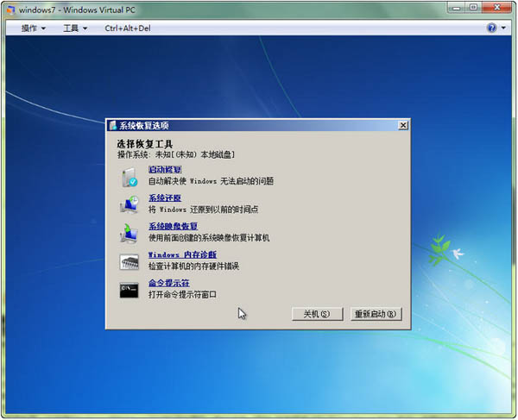Viewport: 518px width, 420px height.
Task: Click the Windows Memory Diagnostic chip icon
Action: tap(129, 261)
